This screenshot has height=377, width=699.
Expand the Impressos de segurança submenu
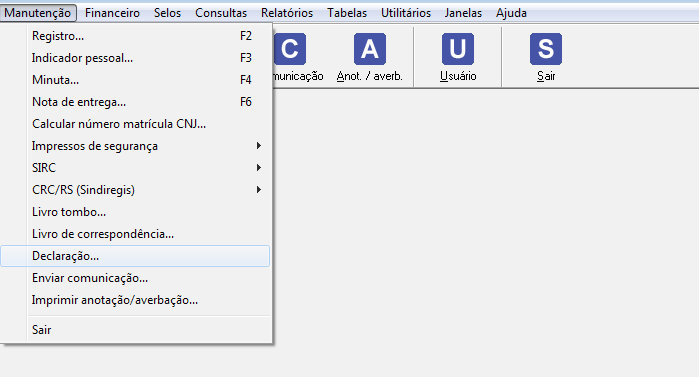pyautogui.click(x=136, y=146)
